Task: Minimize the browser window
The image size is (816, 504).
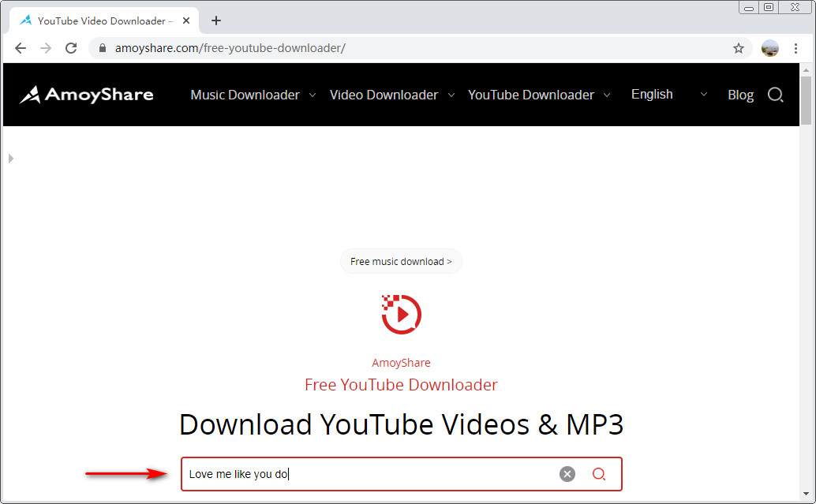Action: coord(749,7)
